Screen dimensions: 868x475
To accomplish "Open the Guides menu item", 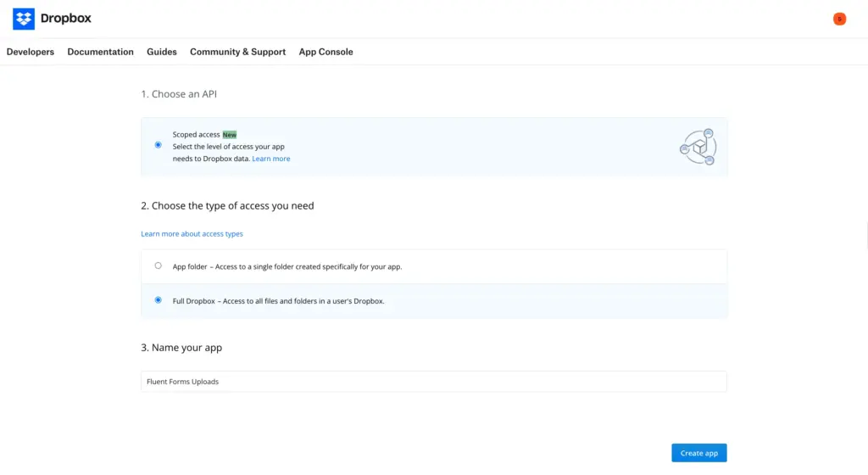I will 162,52.
